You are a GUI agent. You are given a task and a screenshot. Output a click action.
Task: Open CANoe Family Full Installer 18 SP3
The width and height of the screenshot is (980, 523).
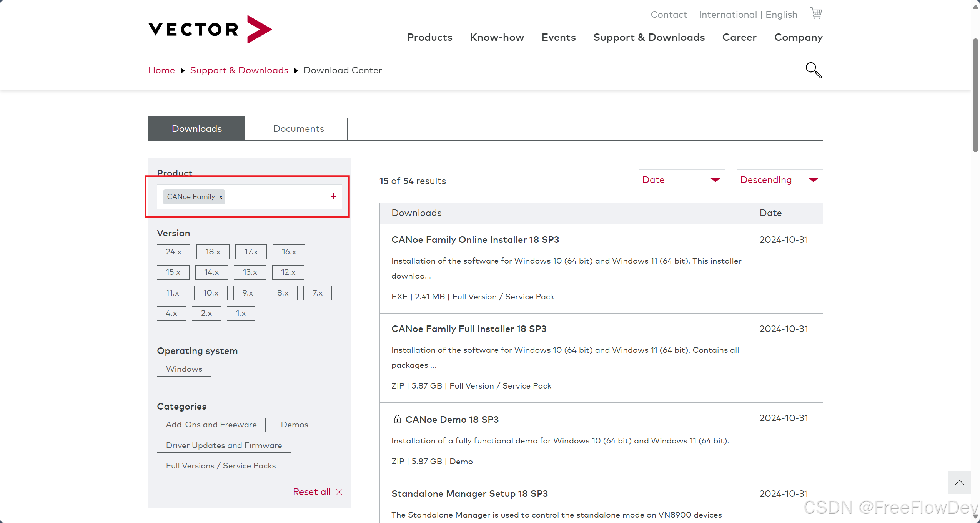[x=469, y=329]
